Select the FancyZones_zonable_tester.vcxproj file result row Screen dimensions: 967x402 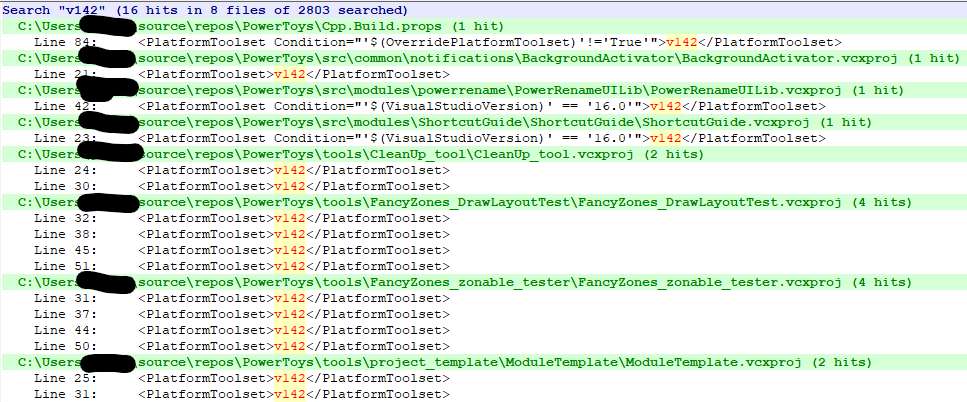click(x=484, y=282)
